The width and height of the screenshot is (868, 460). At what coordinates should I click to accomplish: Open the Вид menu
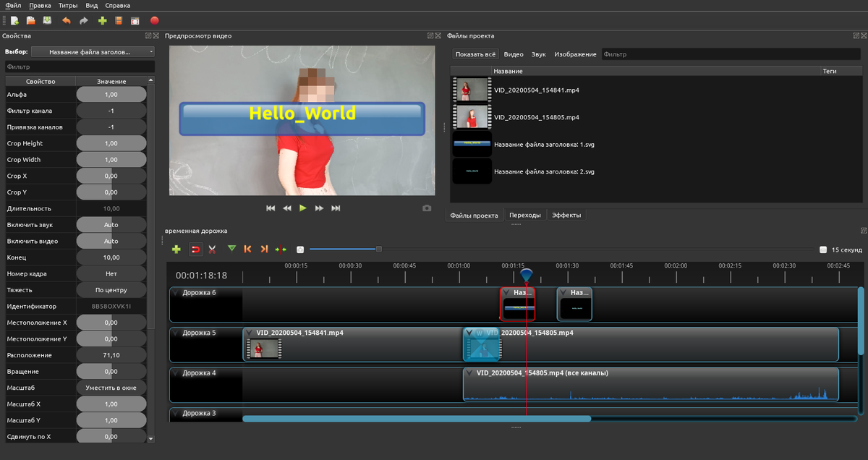(92, 5)
